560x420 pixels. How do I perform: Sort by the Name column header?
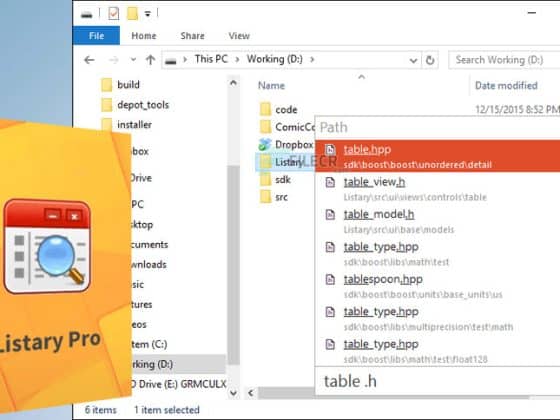271,85
